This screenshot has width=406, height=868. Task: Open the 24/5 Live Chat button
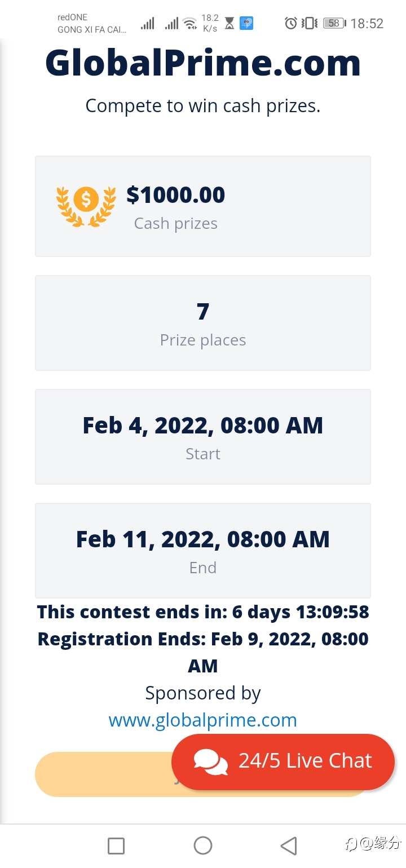[x=283, y=761]
